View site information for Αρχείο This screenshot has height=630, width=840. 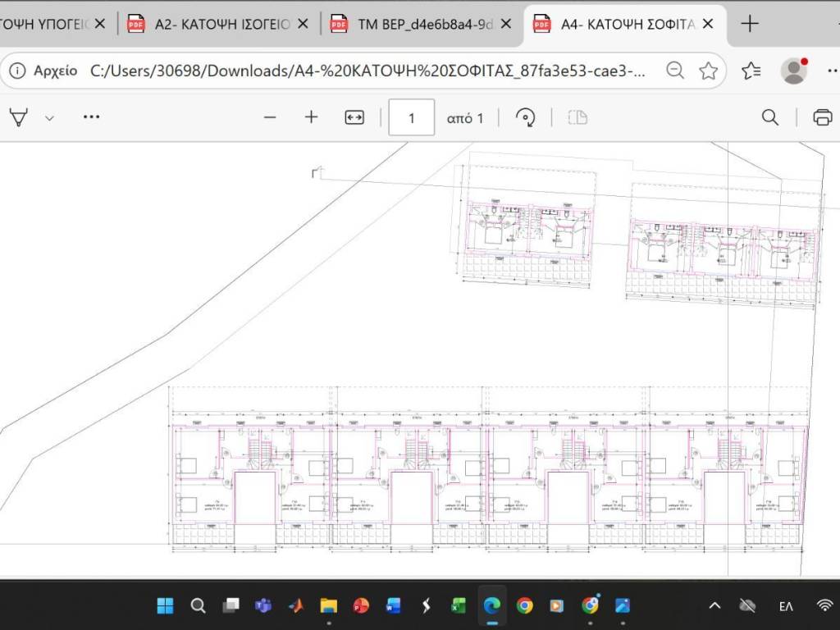[18, 71]
